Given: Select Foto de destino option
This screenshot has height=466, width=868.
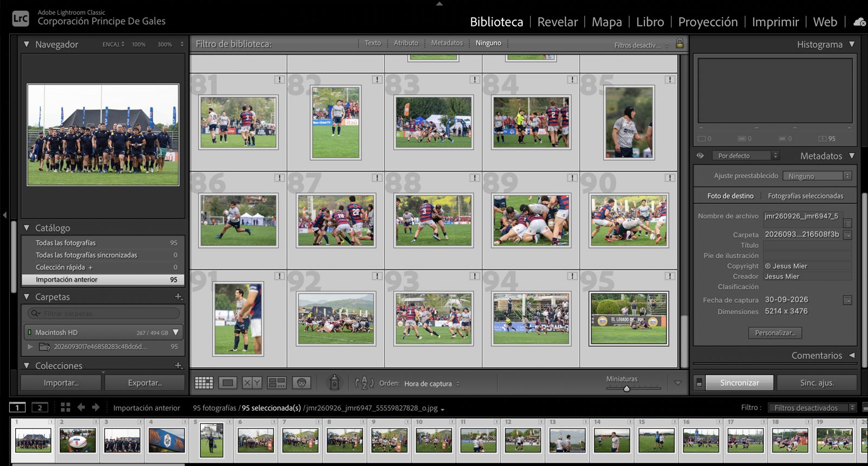Looking at the screenshot, I should pyautogui.click(x=730, y=196).
